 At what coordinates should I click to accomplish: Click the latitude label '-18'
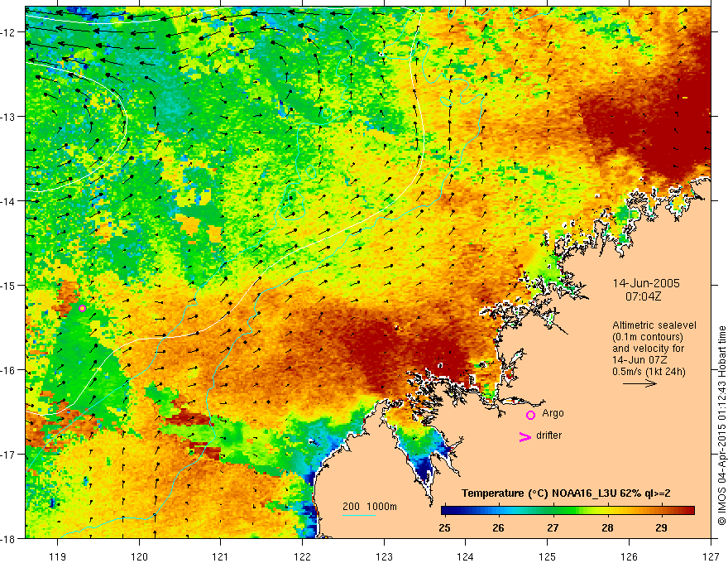(x=8, y=538)
